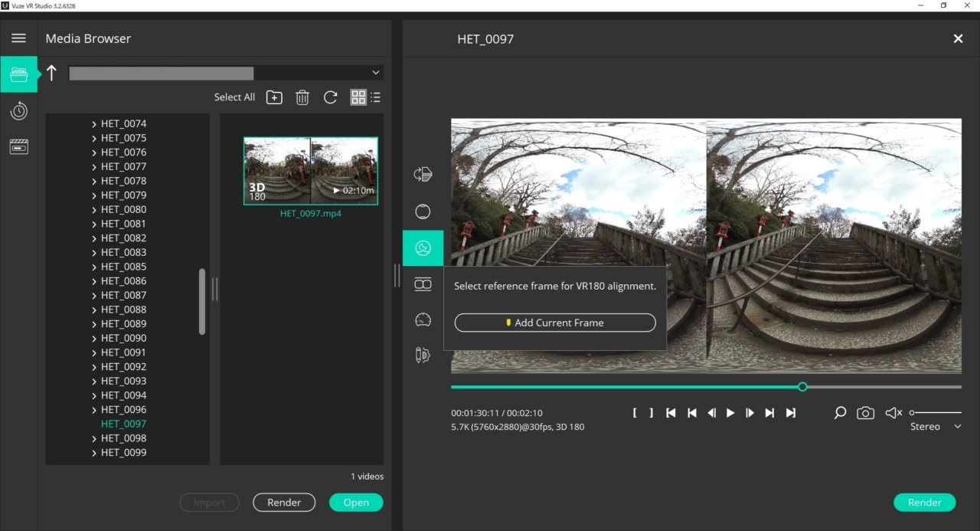Expand the HET_0079 folder chevron
The width and height of the screenshot is (980, 531).
pyautogui.click(x=94, y=195)
